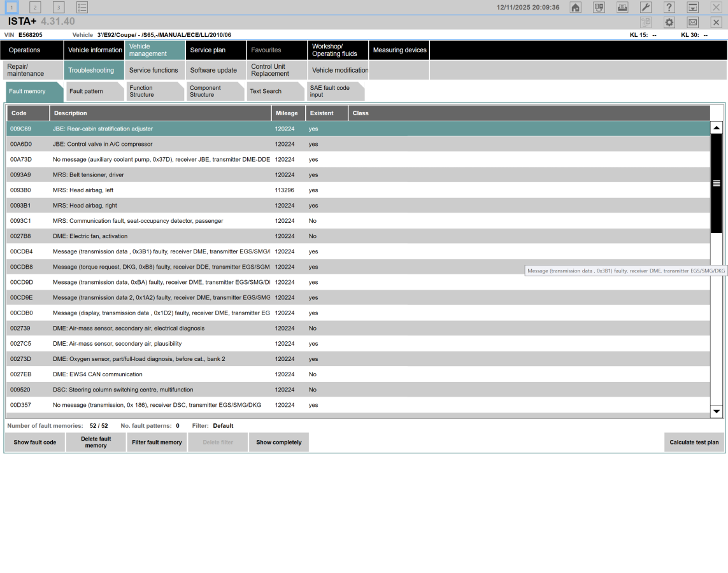Open the printer icon in top bar
This screenshot has height=573, width=728.
(622, 8)
